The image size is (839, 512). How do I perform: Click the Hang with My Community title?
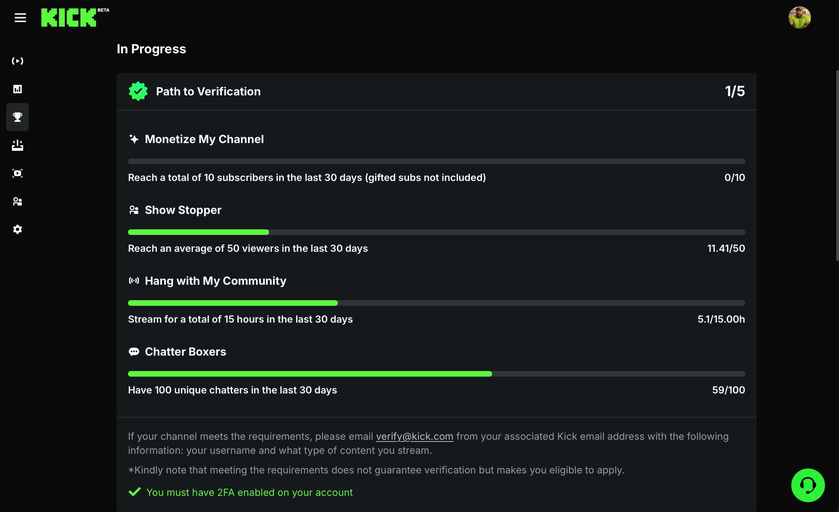click(215, 281)
